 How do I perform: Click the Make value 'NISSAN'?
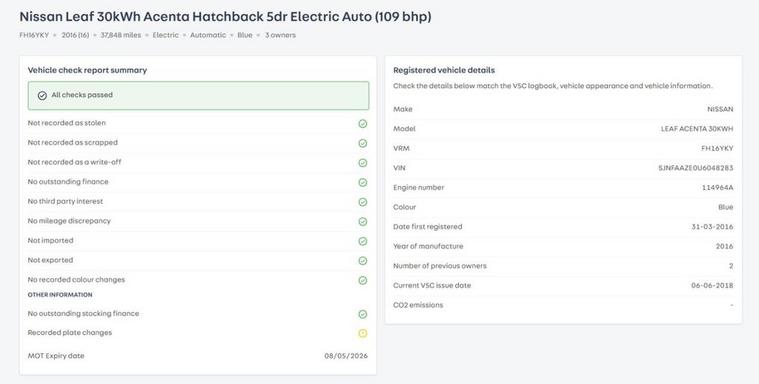pyautogui.click(x=720, y=109)
